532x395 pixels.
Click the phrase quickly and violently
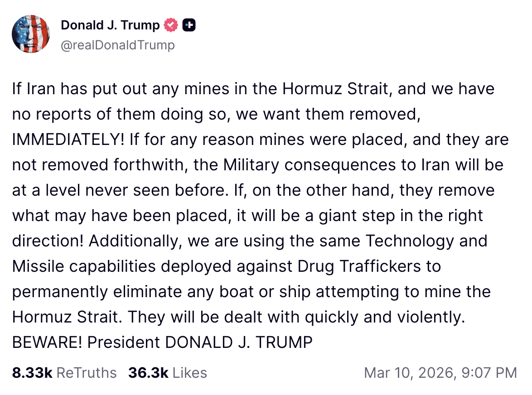pyautogui.click(x=385, y=317)
